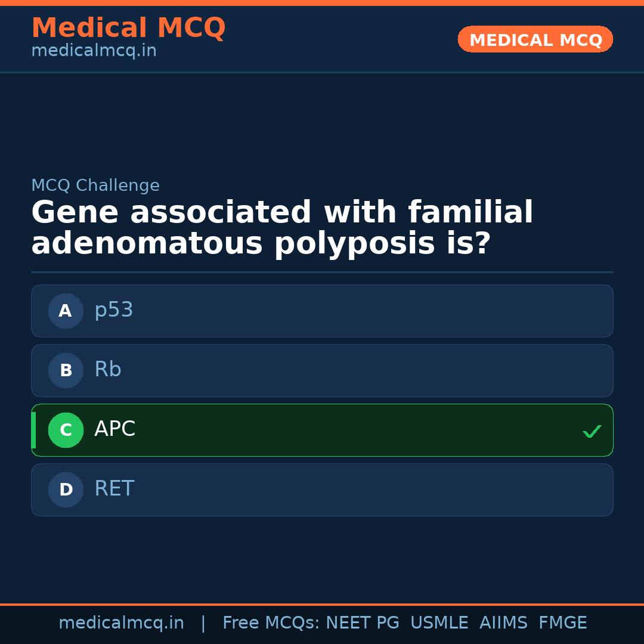Select the APC answer option
This screenshot has width=644, height=644.
(322, 430)
